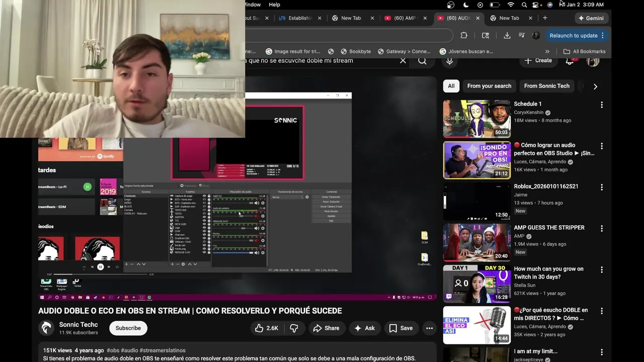Screen dimensions: 644x362
Task: Open options menu for 'AMP GUESS THE STRIPPER'
Action: point(602,228)
